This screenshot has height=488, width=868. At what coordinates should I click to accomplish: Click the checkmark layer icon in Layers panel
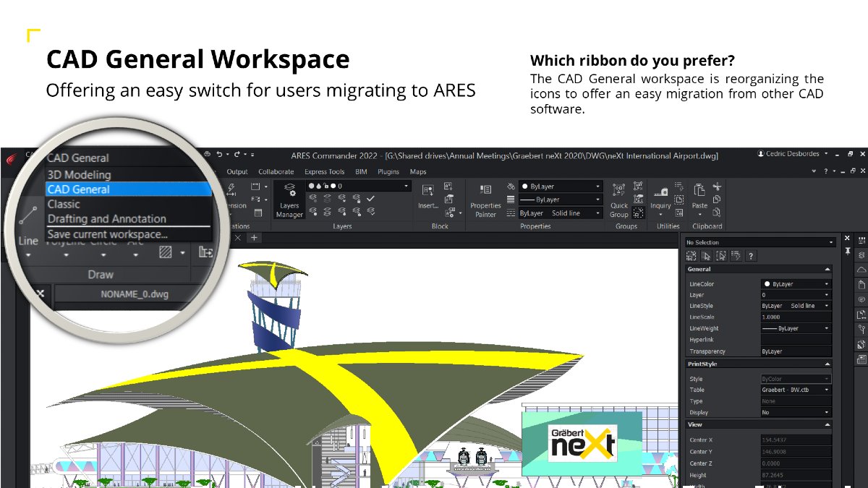coord(371,198)
